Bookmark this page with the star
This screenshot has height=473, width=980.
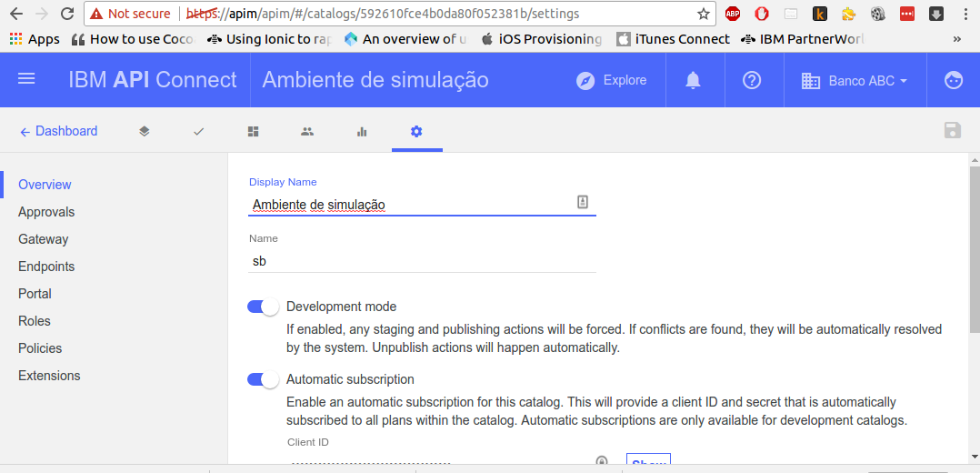(x=703, y=14)
